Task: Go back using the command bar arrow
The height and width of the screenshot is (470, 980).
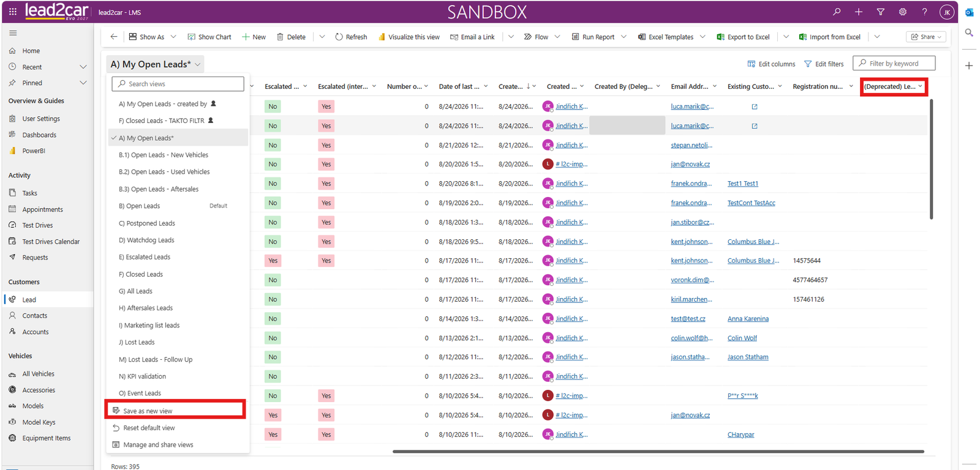Action: point(114,37)
